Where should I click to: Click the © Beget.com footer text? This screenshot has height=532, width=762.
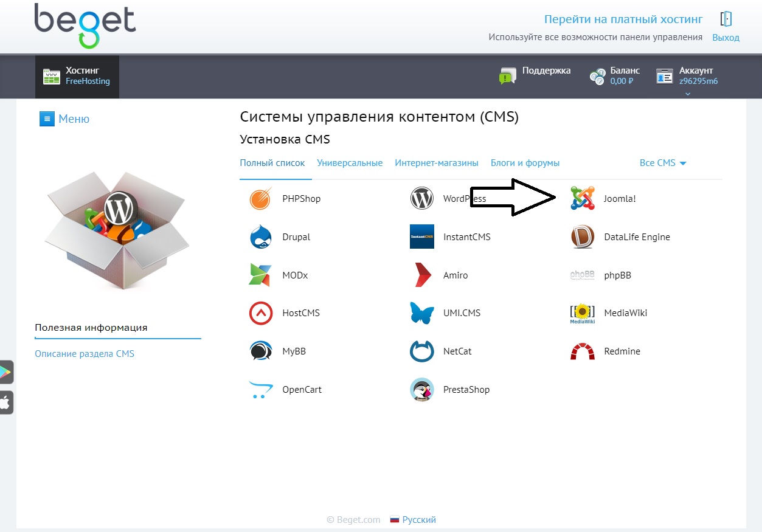click(x=353, y=520)
